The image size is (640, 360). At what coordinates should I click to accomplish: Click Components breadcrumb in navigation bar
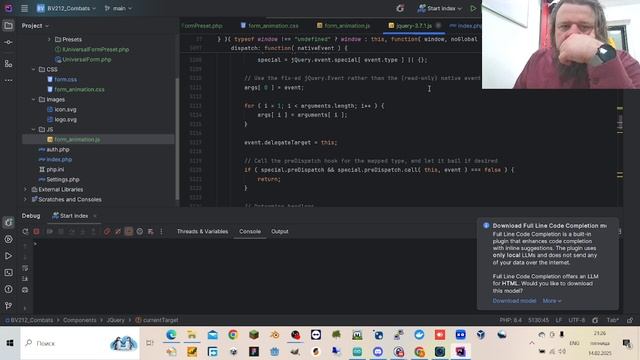click(x=80, y=320)
